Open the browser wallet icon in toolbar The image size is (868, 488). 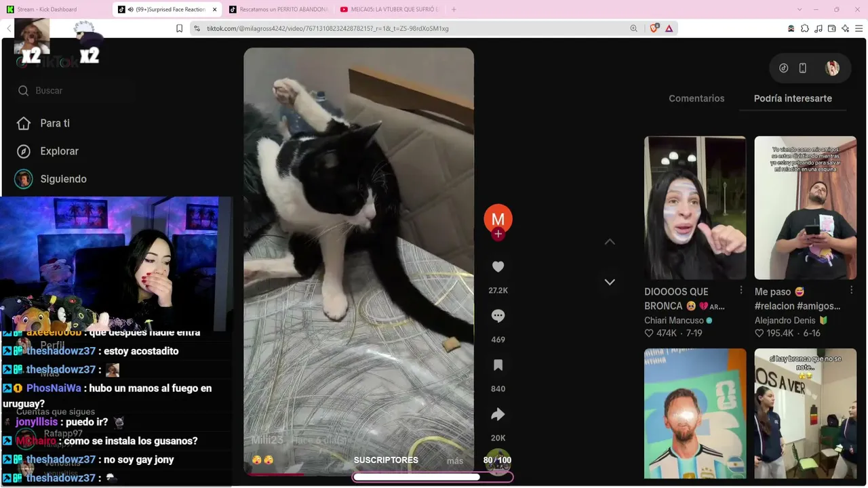coord(832,28)
